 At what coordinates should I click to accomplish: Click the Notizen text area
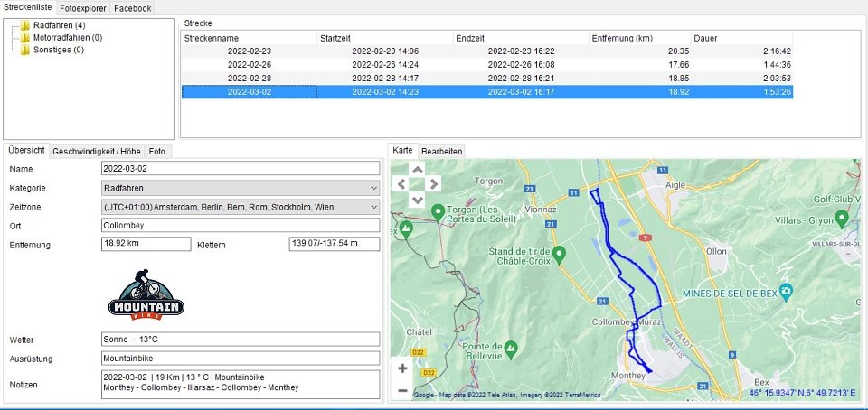click(241, 385)
